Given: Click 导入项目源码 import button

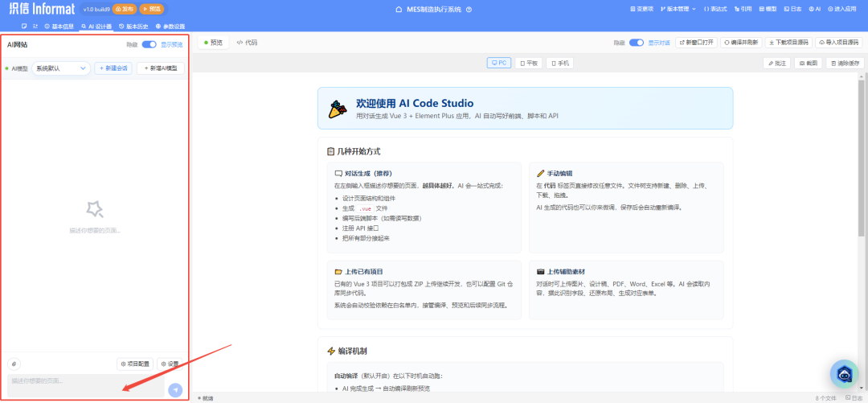Looking at the screenshot, I should [840, 43].
